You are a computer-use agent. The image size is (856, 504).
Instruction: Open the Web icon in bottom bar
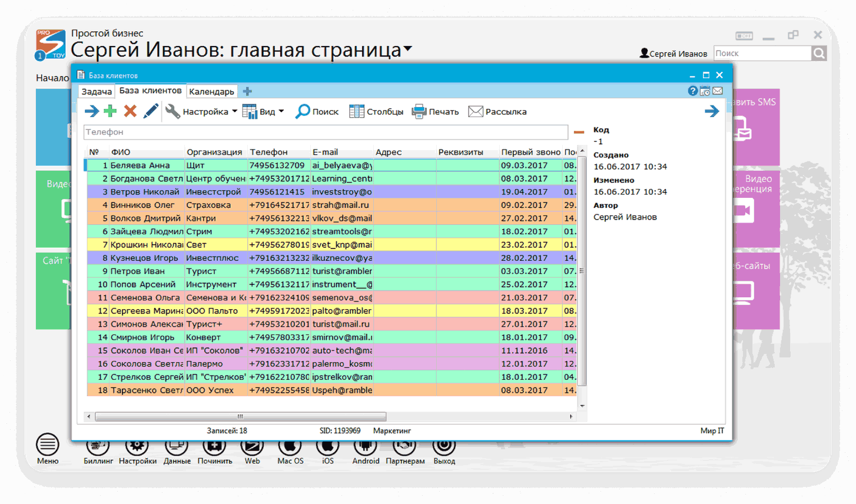tap(252, 452)
